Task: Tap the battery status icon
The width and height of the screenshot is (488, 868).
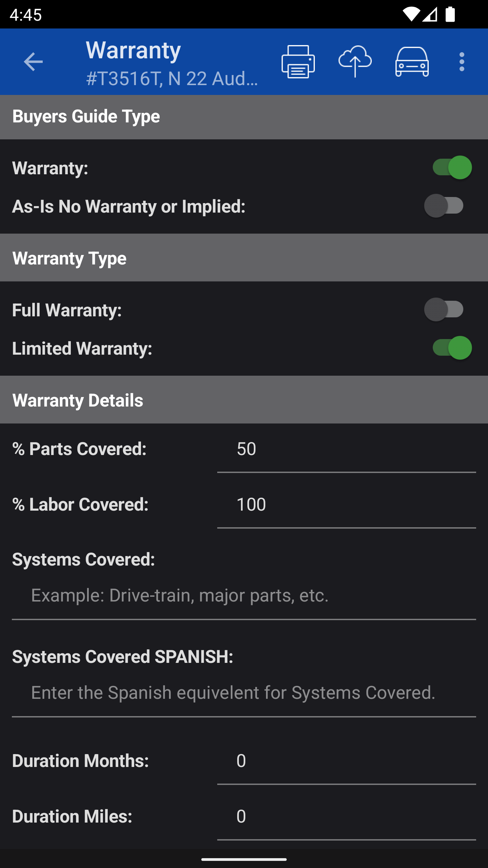Action: coord(450,14)
